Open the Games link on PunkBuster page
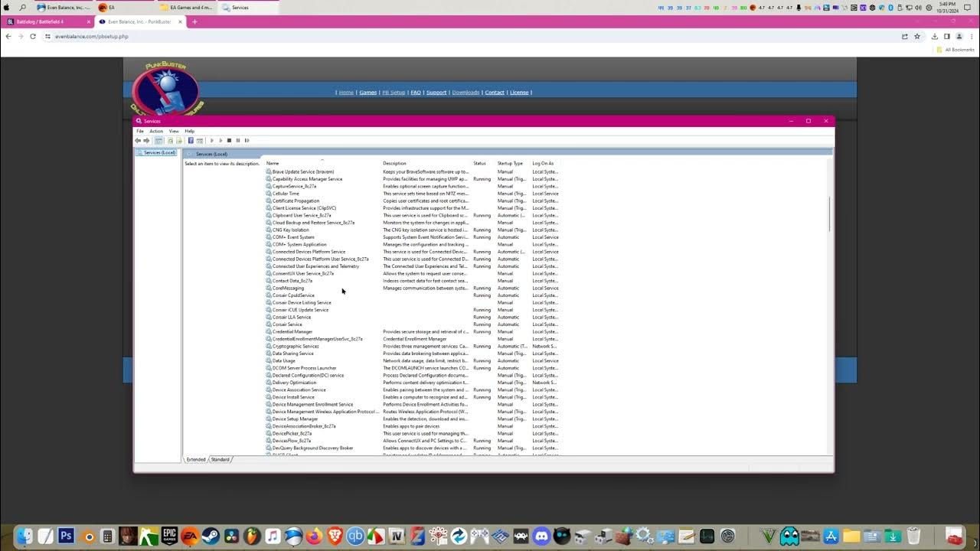This screenshot has height=551, width=980. (x=368, y=93)
